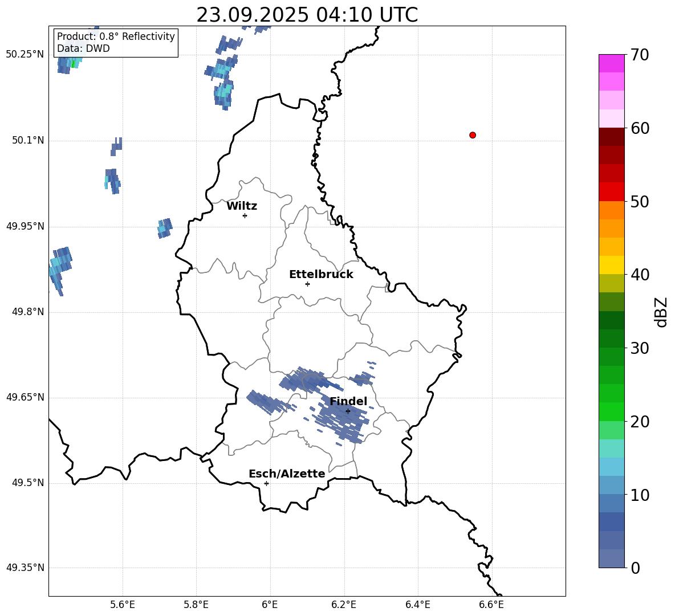Click the 6.6°E longitude label
The width and height of the screenshot is (675, 616).
click(x=491, y=605)
